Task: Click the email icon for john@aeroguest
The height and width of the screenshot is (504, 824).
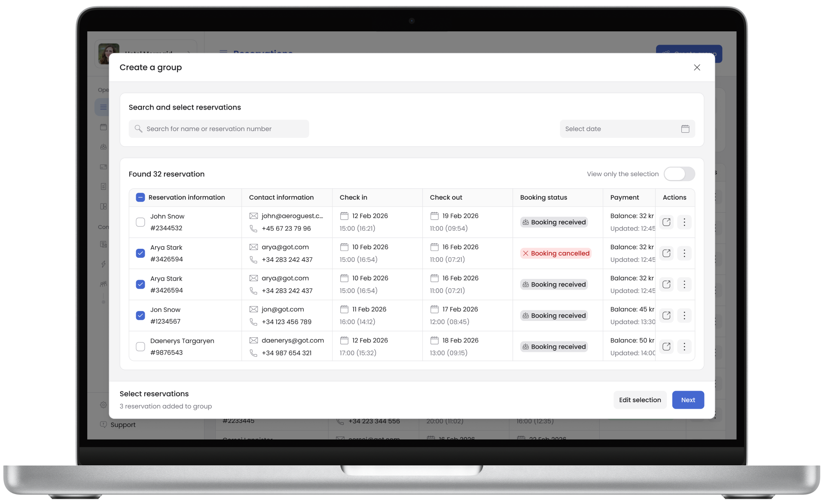Action: click(253, 216)
